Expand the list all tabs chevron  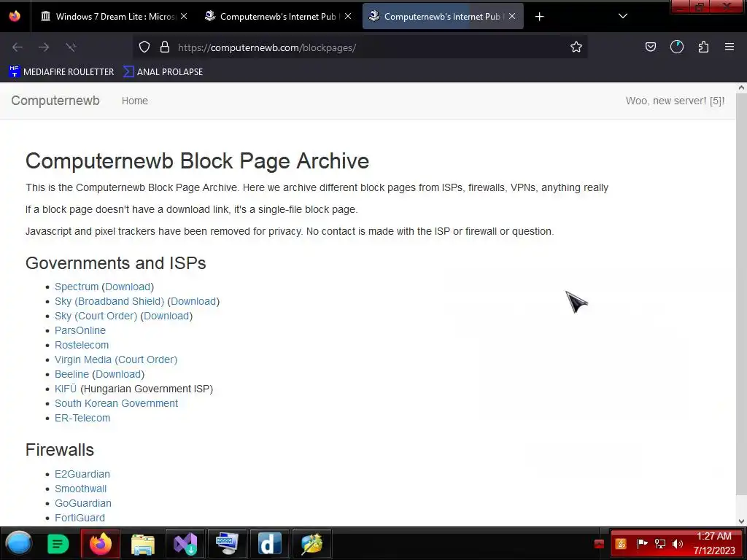(623, 16)
